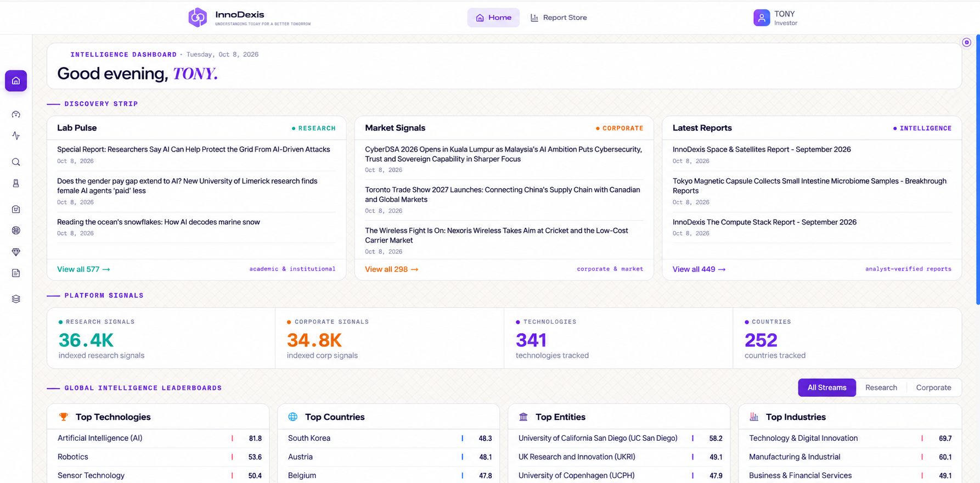Open the CyberDSA 2026 Kuala Lumpur article
Screen dimensions: 980x483
coord(503,154)
